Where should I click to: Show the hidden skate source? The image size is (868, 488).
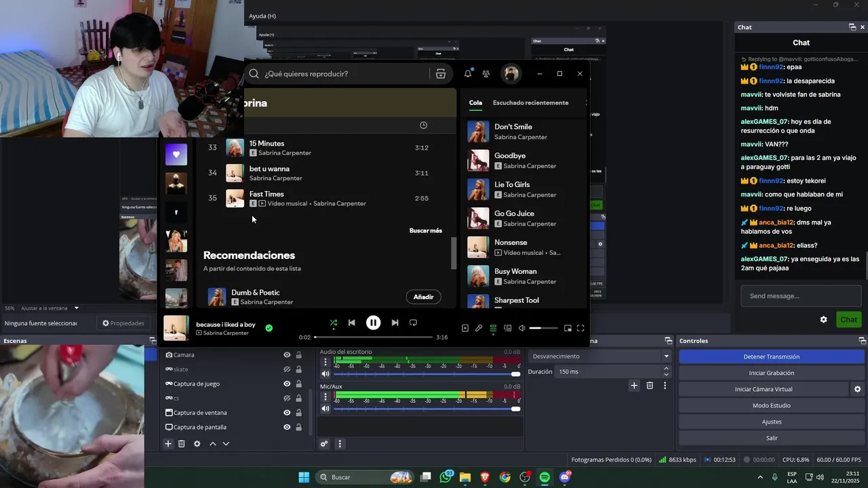click(287, 369)
